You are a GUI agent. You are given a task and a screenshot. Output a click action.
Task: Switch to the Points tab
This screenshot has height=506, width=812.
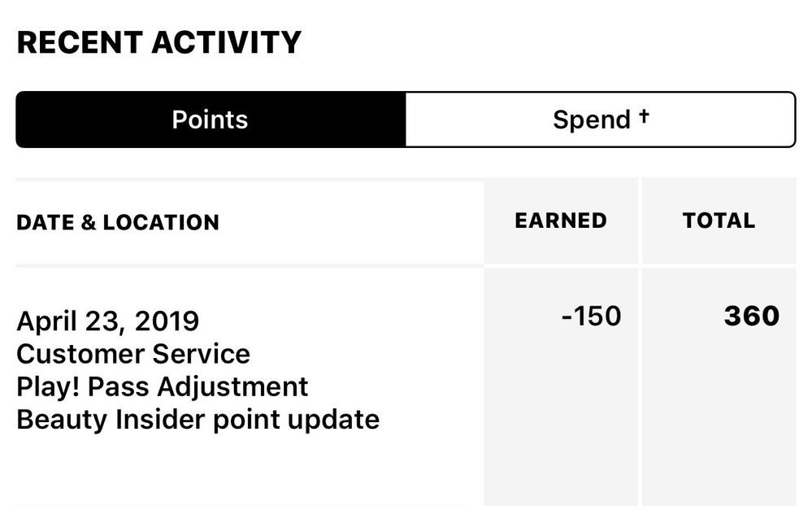(210, 120)
